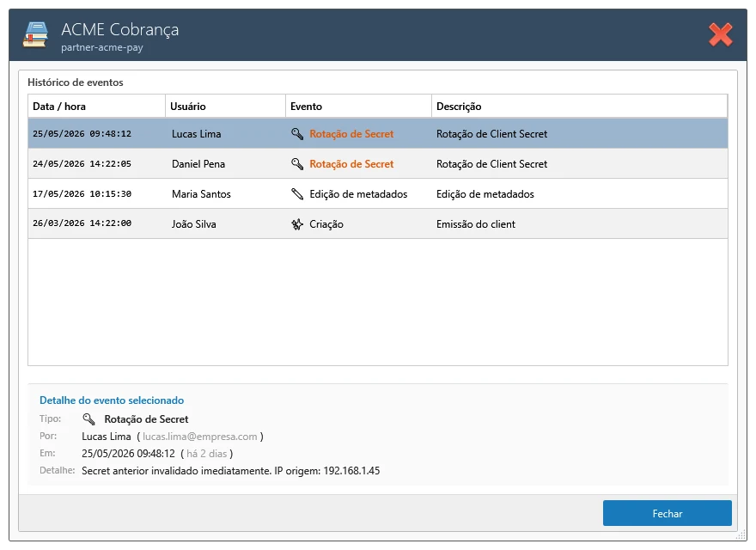Select the row dated 26/03/2026 14:22:00
The height and width of the screenshot is (550, 756).
click(378, 223)
